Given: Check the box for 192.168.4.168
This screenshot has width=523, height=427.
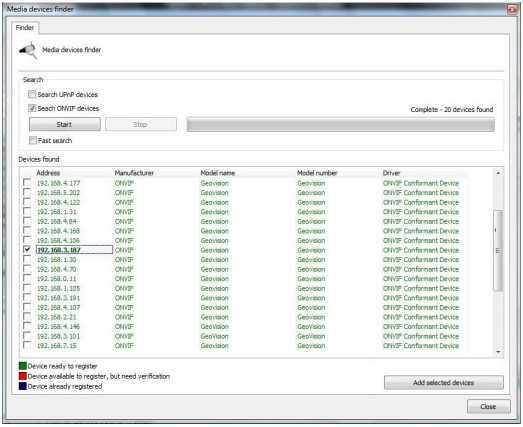Looking at the screenshot, I should [x=27, y=231].
